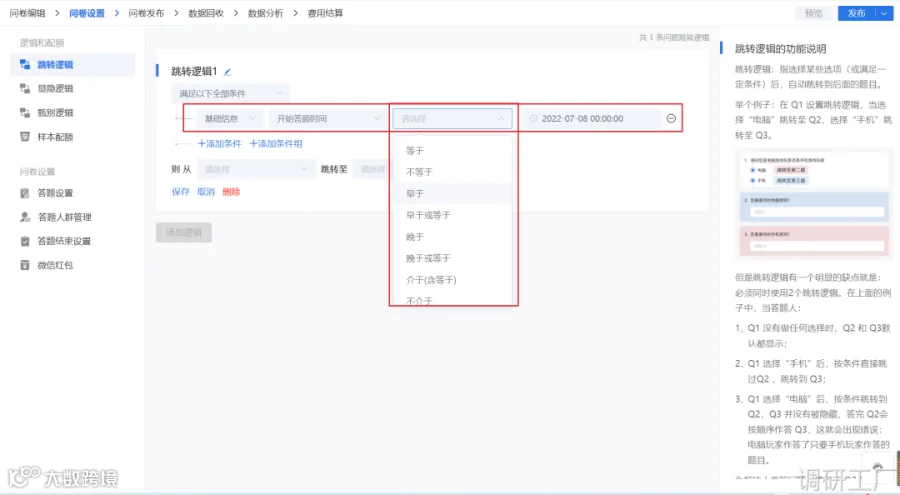Expand the 基础信息 dropdown
The width and height of the screenshot is (900, 495).
pos(230,118)
